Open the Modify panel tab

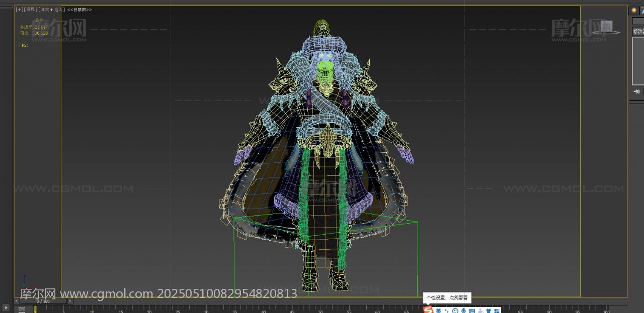642,10
